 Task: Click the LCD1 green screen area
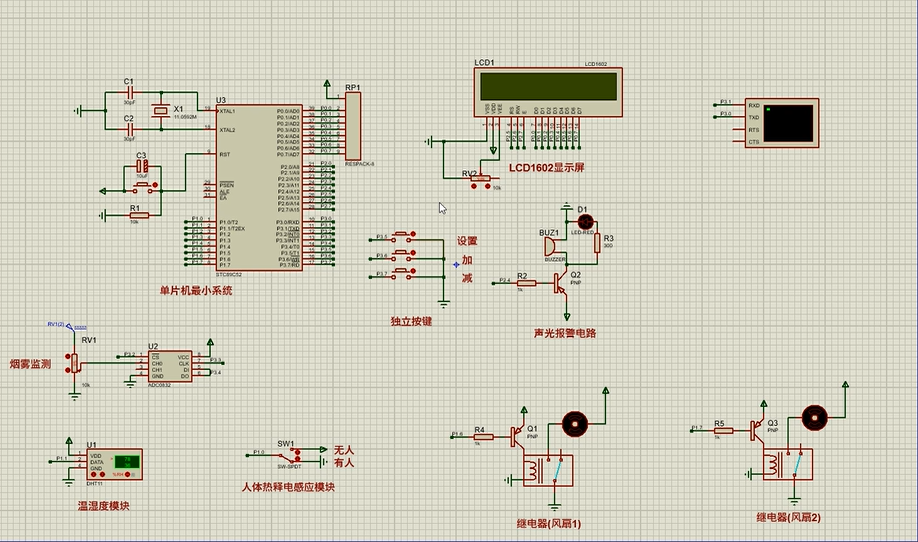point(549,87)
